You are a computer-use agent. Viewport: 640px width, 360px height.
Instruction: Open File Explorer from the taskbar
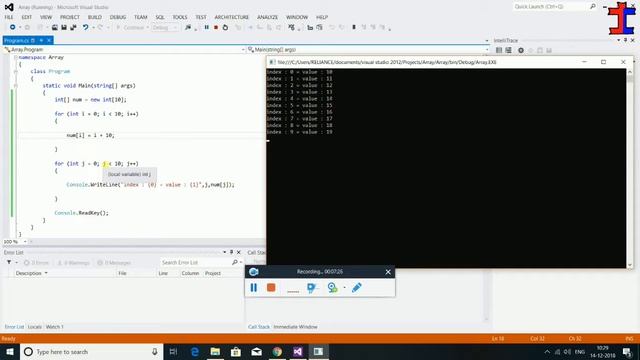point(215,351)
